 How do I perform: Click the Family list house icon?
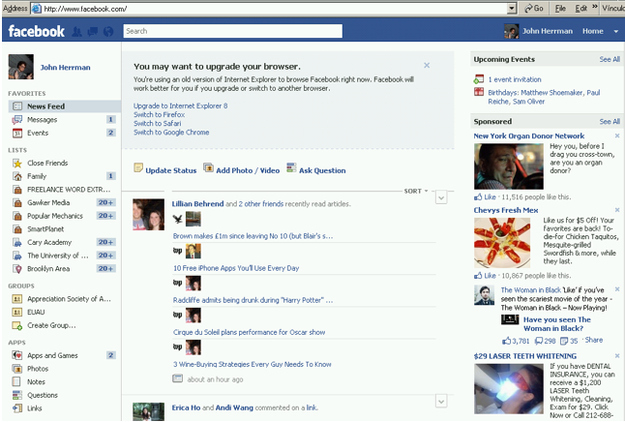pos(17,176)
